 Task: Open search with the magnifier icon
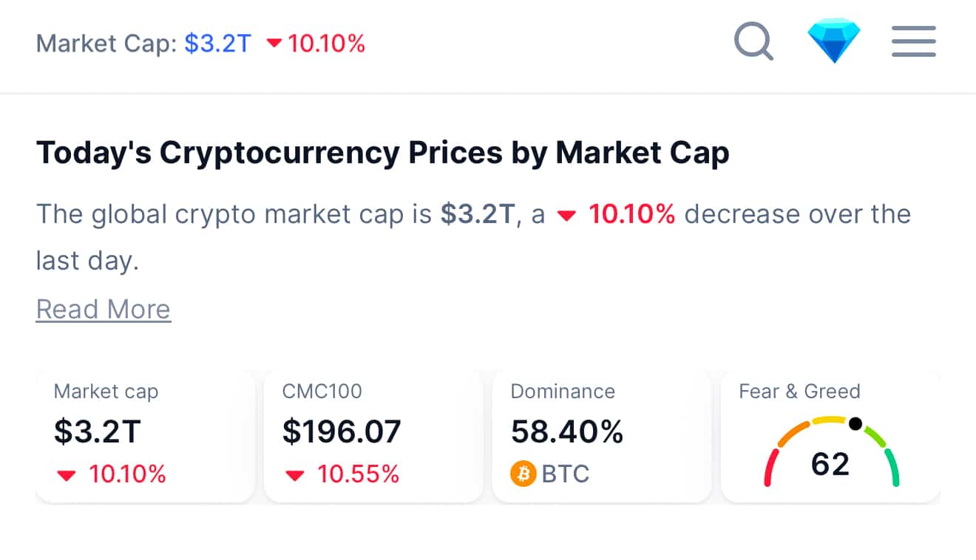point(753,41)
